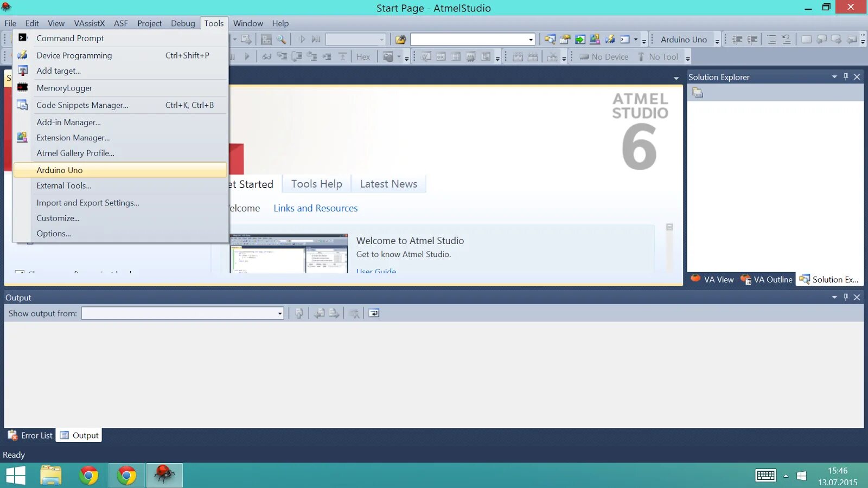
Task: Close the Solution Explorer panel
Action: (x=857, y=77)
